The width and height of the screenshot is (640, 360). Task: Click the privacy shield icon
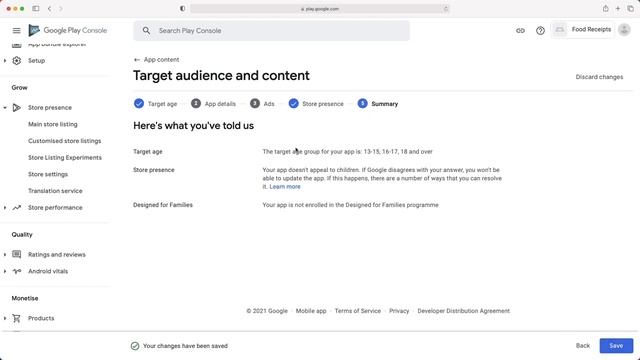pyautogui.click(x=182, y=9)
